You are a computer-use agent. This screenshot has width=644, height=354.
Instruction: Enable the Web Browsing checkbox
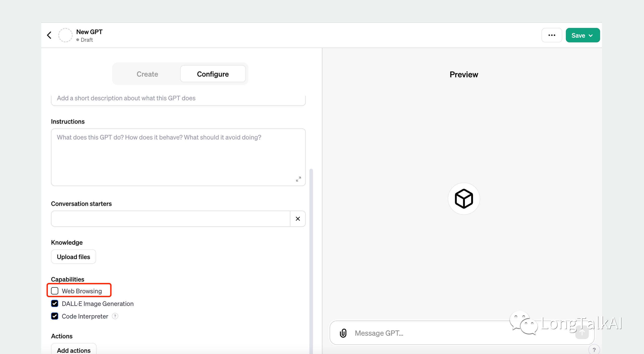(x=55, y=291)
